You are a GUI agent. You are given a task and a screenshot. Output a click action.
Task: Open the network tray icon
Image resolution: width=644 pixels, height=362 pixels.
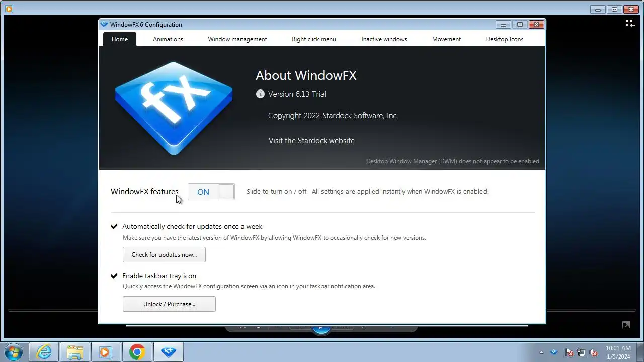pyautogui.click(x=581, y=352)
